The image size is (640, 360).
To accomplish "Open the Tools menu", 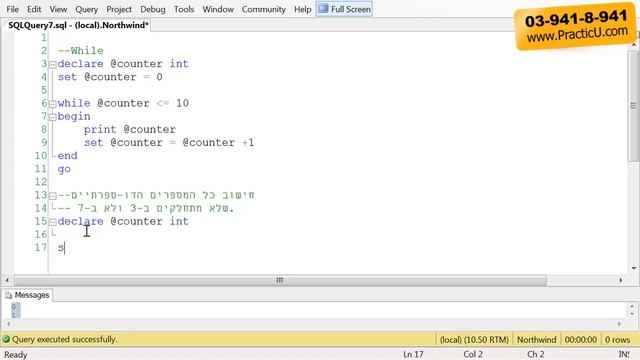I will pyautogui.click(x=184, y=9).
